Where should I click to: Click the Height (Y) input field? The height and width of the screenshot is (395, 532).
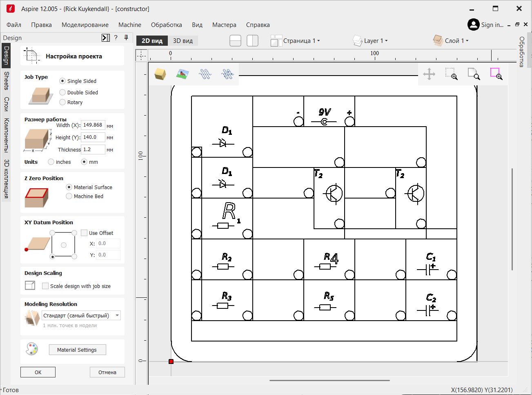[93, 137]
